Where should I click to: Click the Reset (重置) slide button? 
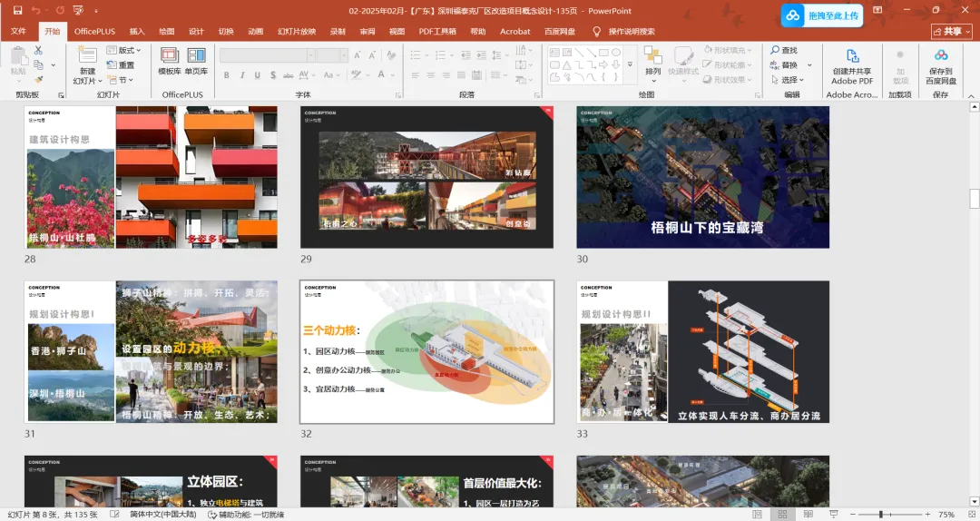click(x=121, y=65)
